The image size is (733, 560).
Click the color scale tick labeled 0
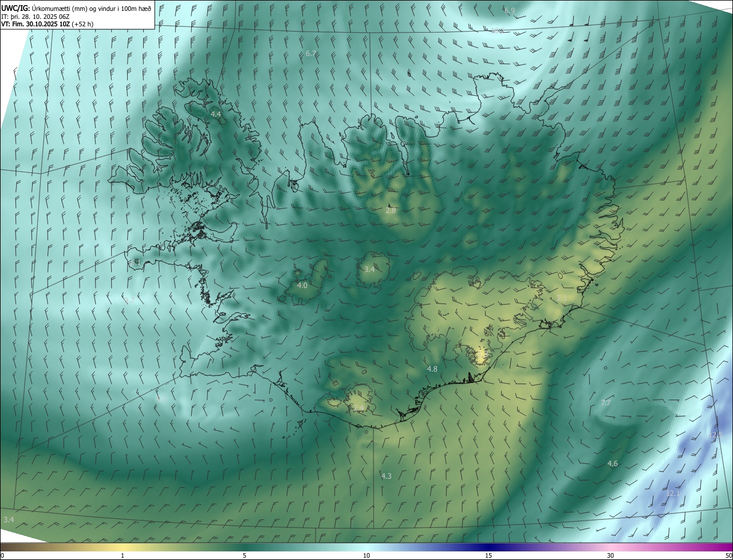[x=2, y=556]
